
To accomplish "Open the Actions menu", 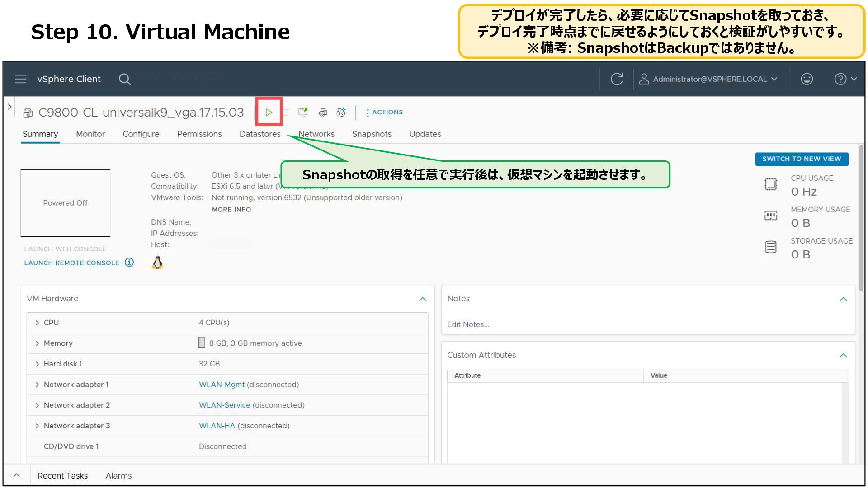I will [x=385, y=113].
